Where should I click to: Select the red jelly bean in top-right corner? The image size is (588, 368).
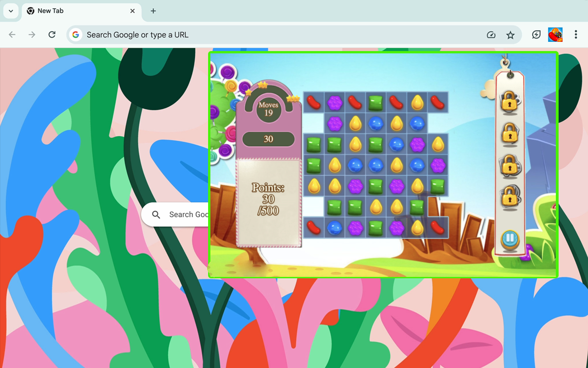(438, 102)
